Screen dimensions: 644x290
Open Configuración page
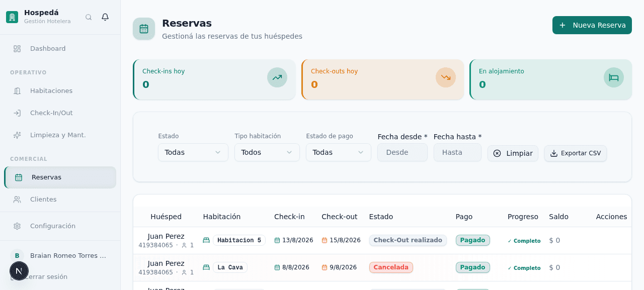click(60, 226)
